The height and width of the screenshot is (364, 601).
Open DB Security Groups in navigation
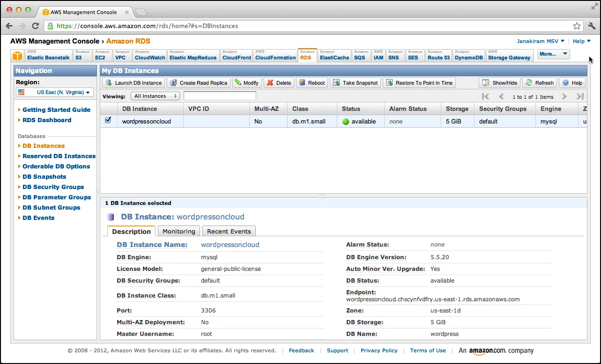pos(53,187)
